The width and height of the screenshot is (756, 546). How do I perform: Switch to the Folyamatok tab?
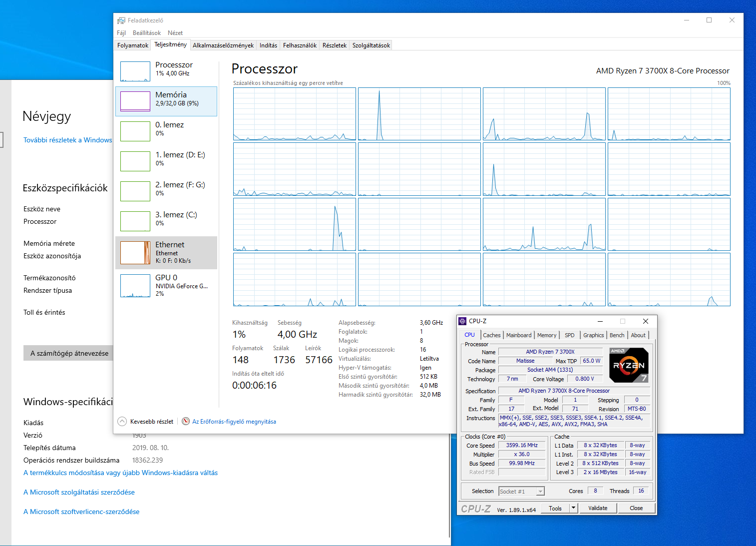pos(133,45)
